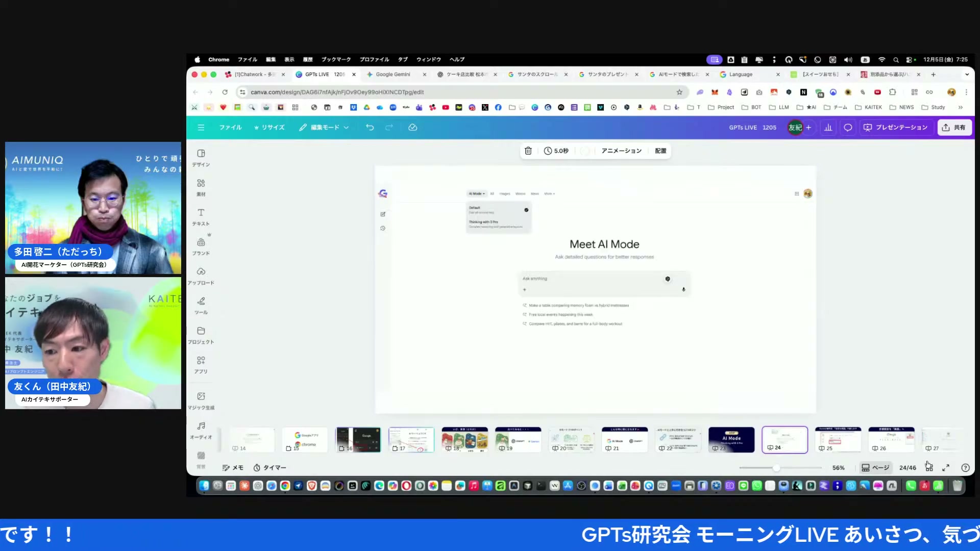Open the KAITEK bookmarks folder
Image resolution: width=980 pixels, height=551 pixels.
click(868, 108)
